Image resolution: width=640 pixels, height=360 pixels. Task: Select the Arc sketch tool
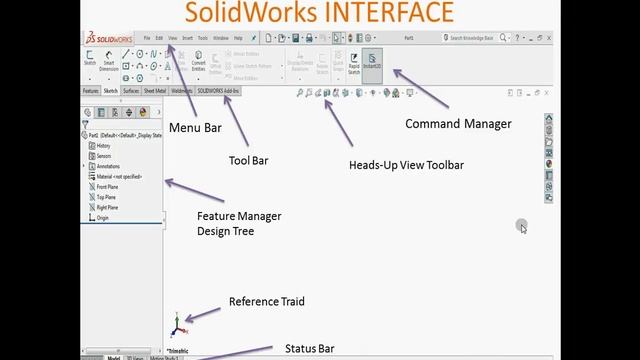pyautogui.click(x=140, y=66)
